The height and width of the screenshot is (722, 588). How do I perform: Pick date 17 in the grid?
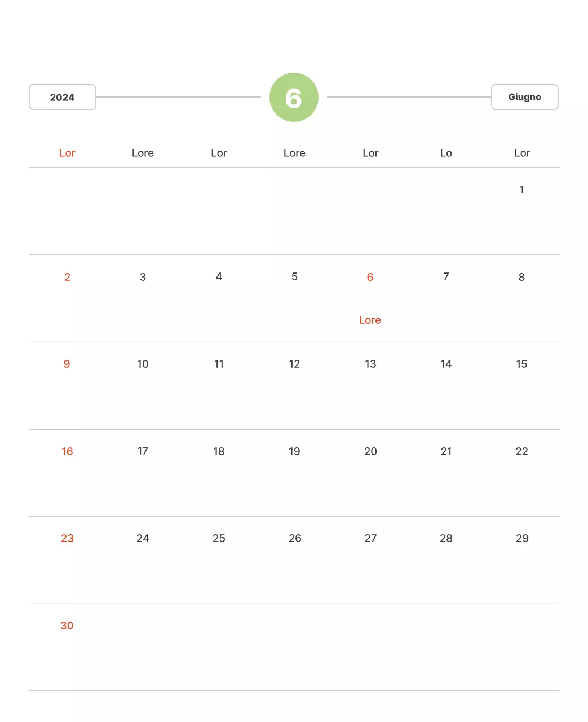(x=143, y=451)
